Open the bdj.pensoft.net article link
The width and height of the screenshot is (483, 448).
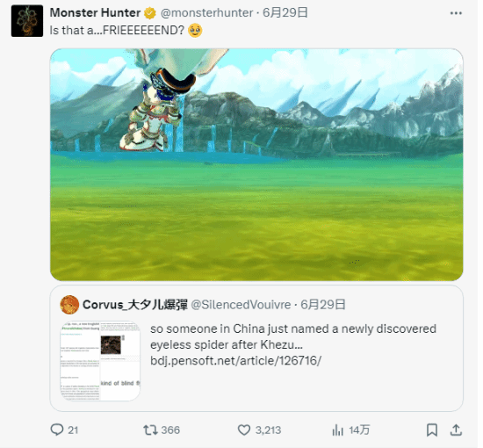coord(235,360)
